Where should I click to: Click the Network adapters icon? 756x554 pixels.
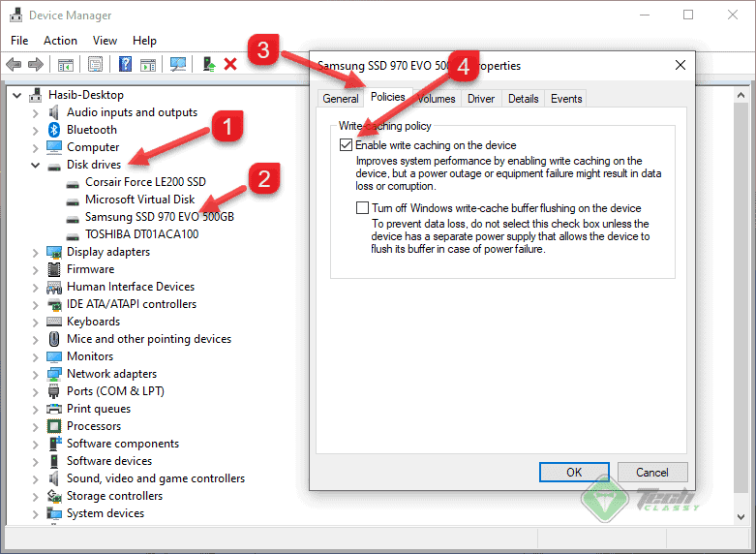54,374
